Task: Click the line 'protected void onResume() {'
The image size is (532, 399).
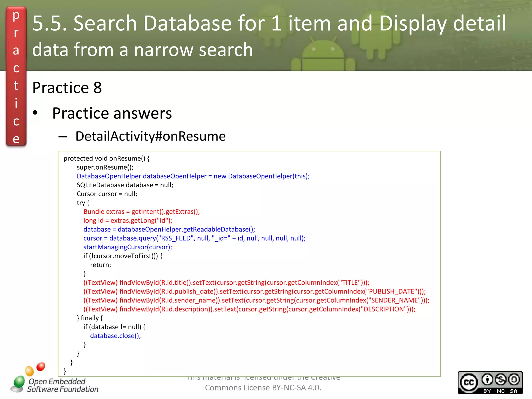Action: [107, 158]
